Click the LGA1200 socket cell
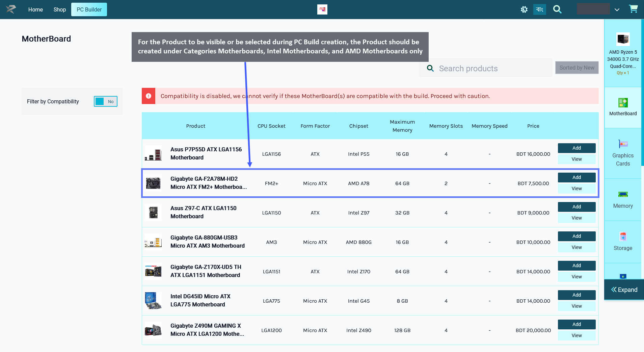Screen dimensions: 644x352 click(x=271, y=330)
